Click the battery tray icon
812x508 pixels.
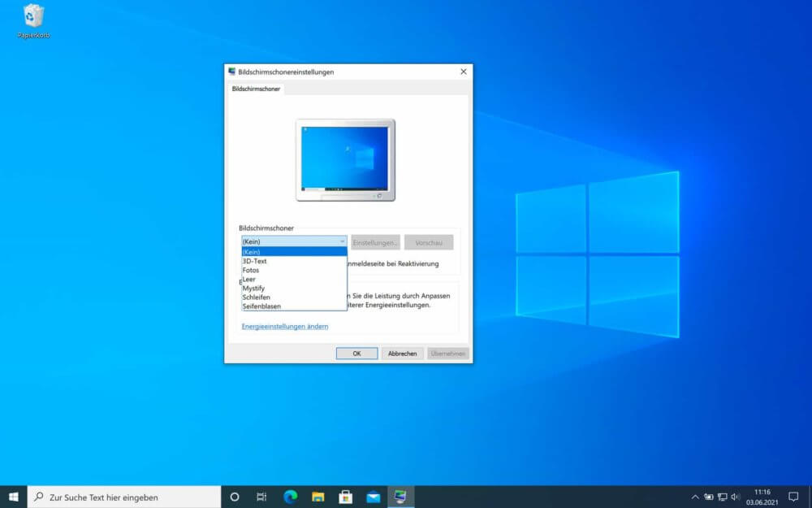point(708,497)
